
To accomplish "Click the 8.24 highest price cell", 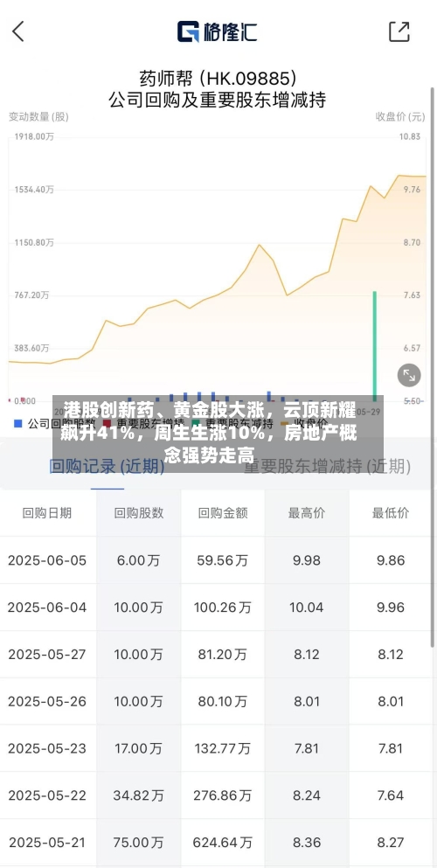I will (307, 795).
